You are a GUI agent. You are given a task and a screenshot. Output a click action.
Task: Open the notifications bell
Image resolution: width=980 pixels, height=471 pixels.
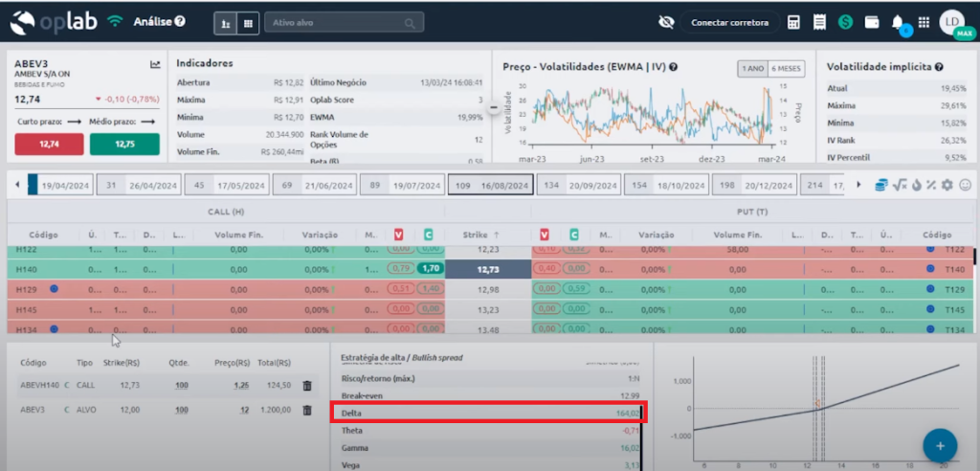[x=898, y=22]
